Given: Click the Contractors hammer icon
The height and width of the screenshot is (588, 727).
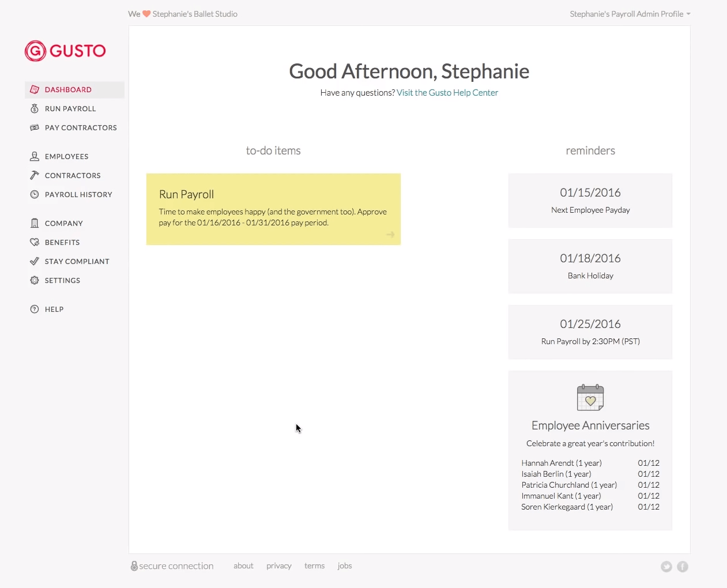Looking at the screenshot, I should [35, 175].
